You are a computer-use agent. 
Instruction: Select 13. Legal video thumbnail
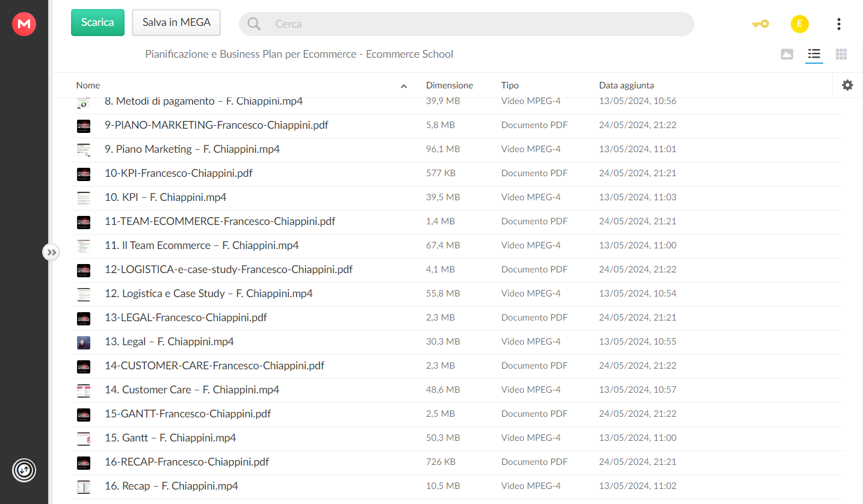(x=84, y=342)
